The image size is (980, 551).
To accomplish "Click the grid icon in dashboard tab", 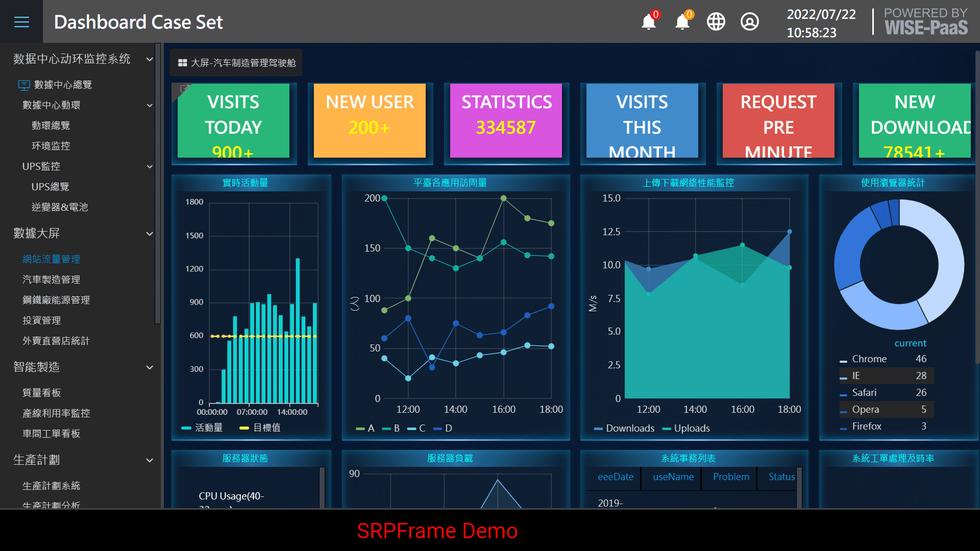I will pos(182,63).
